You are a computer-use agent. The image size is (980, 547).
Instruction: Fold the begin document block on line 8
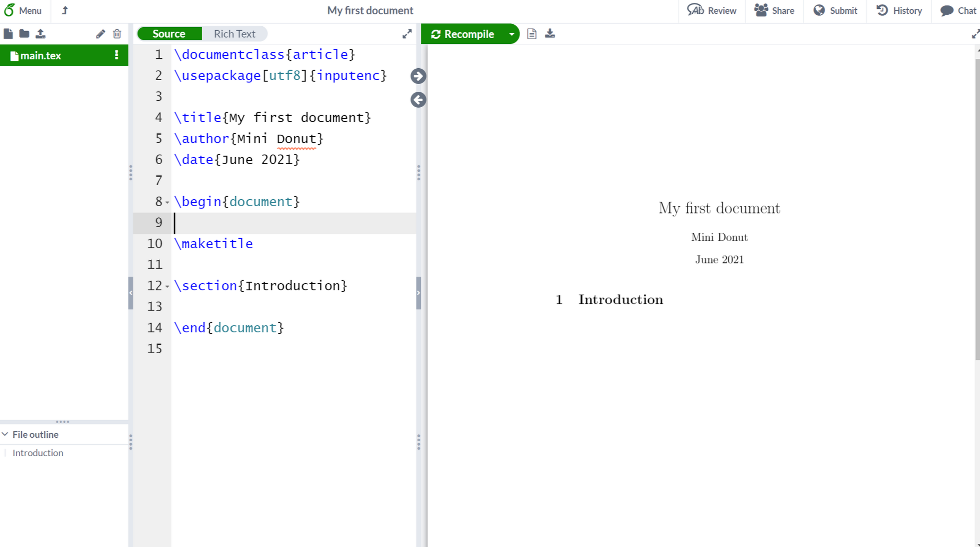[167, 202]
